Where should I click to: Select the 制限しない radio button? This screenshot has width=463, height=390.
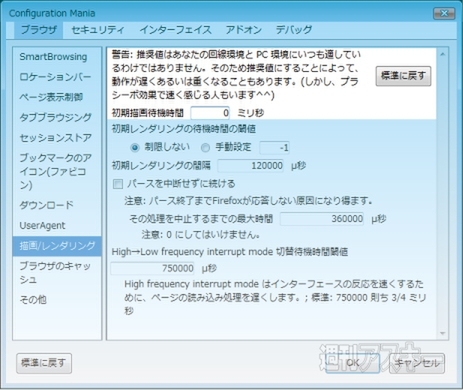(135, 147)
